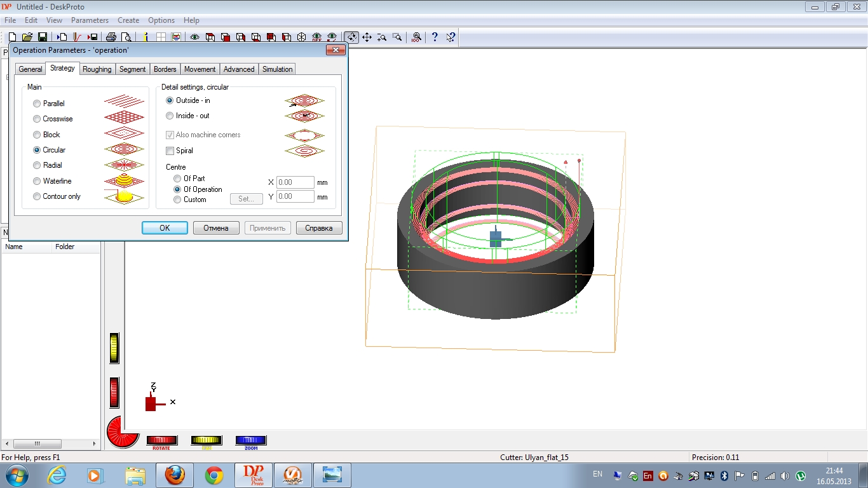Open the Simulation tab

pos(277,69)
